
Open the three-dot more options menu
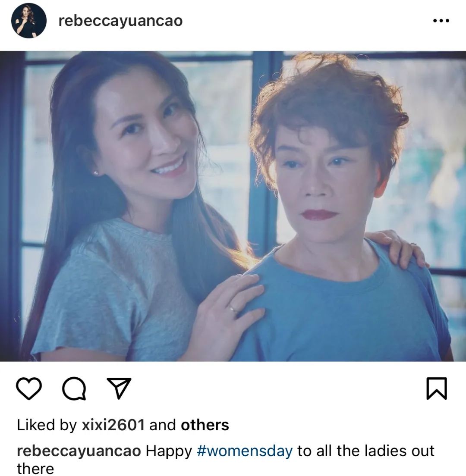click(x=441, y=21)
